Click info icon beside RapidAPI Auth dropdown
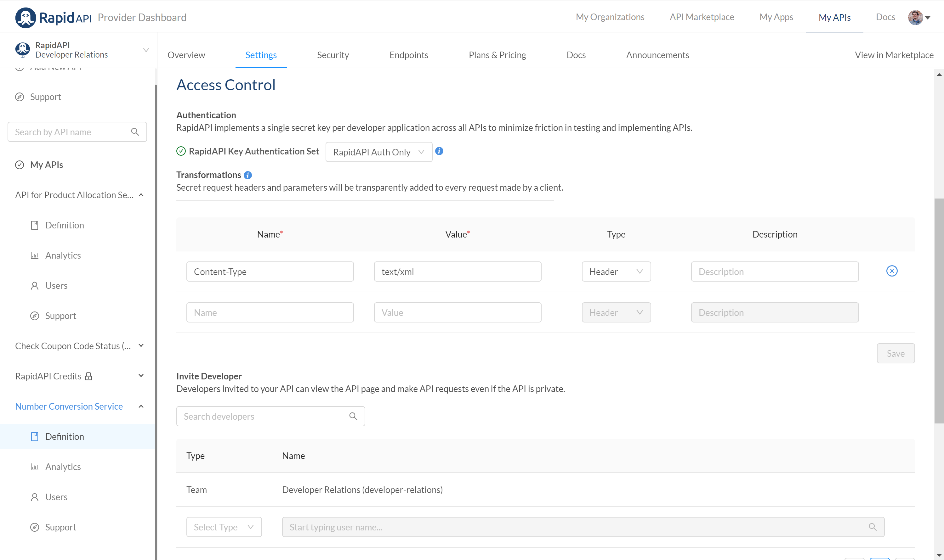944x560 pixels. pos(439,151)
